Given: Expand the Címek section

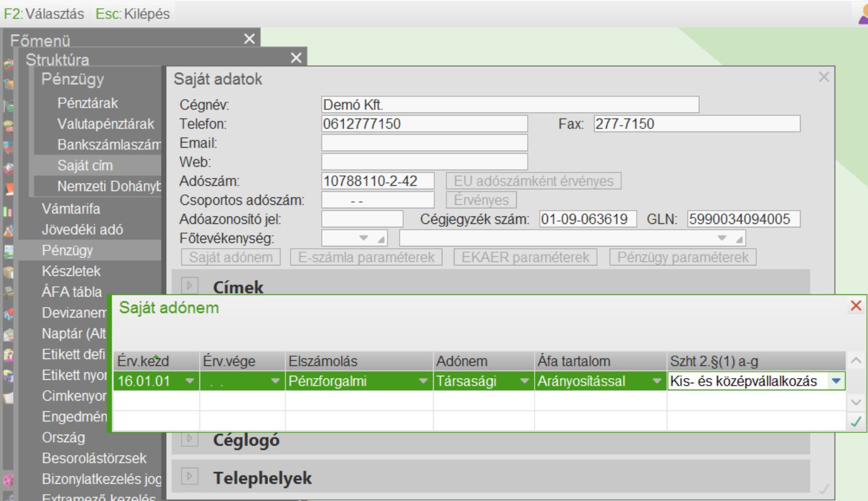Looking at the screenshot, I should [190, 286].
